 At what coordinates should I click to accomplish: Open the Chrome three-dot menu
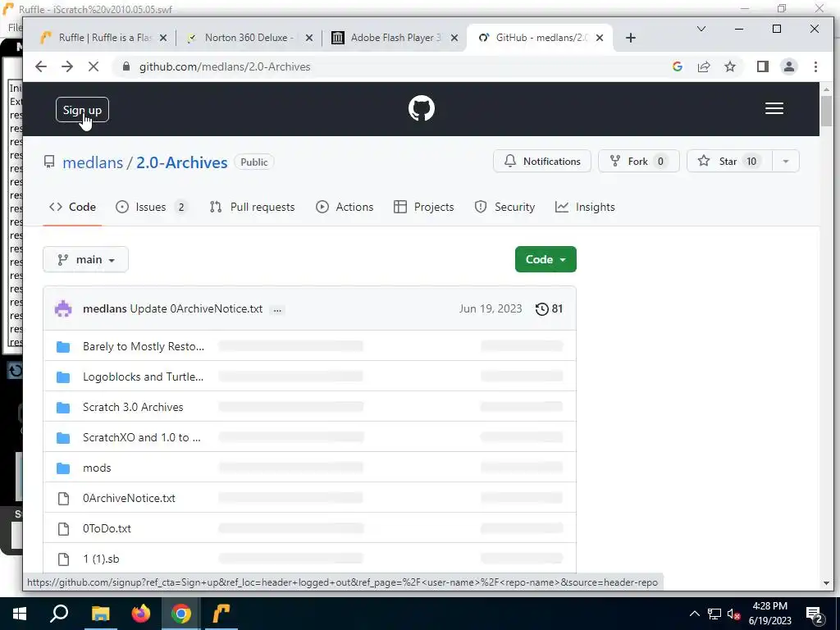[x=815, y=66]
